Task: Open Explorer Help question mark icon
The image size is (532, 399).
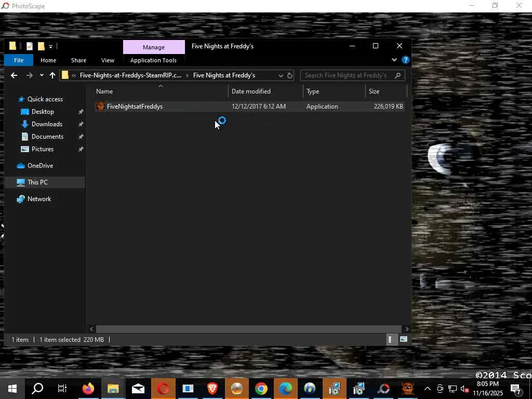Action: click(405, 60)
